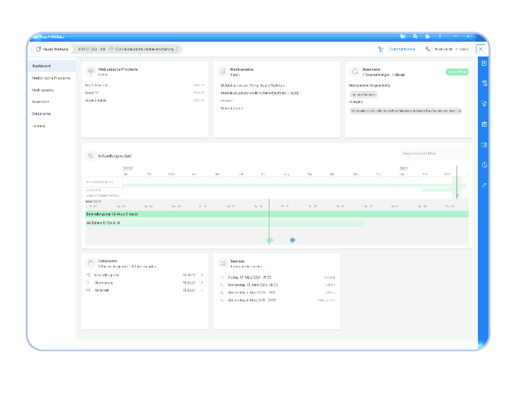Click the Grund für Kontakt link
This screenshot has height=403, width=532.
pyautogui.click(x=401, y=49)
